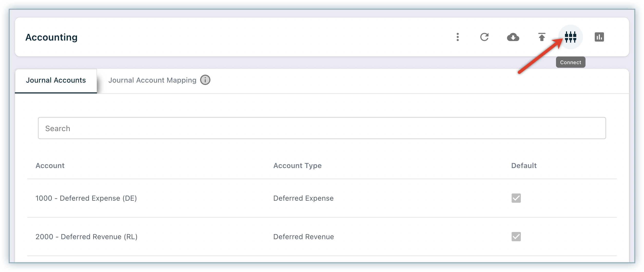Switch to the Journal Accounts tab
The image size is (644, 272).
56,80
